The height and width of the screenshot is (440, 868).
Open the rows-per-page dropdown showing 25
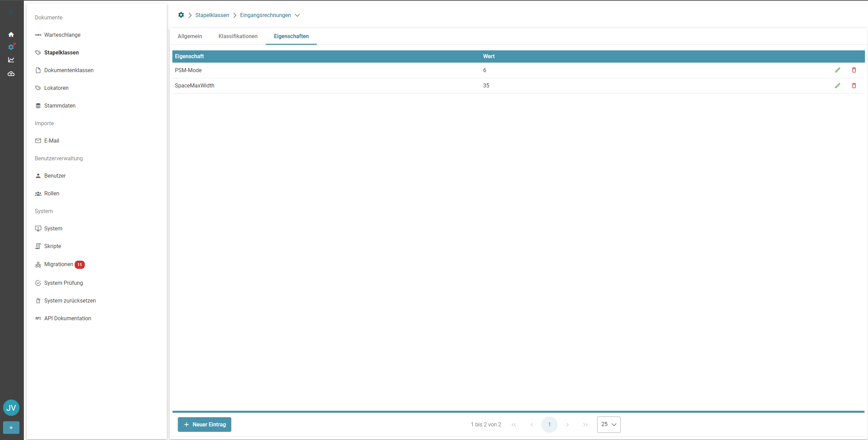click(608, 424)
